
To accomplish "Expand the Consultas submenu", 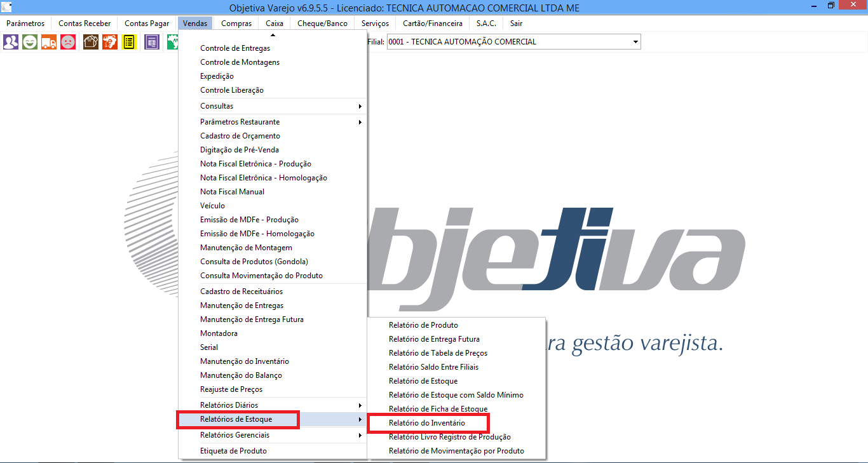I will (273, 106).
